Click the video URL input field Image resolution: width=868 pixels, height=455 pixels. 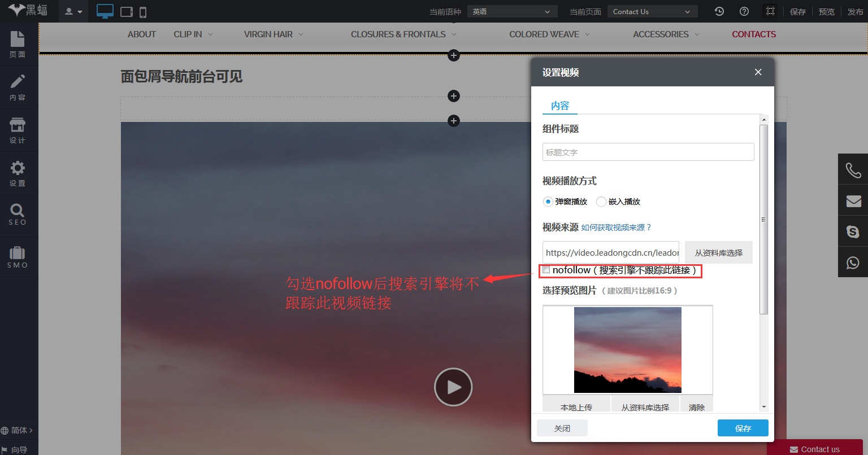(610, 252)
